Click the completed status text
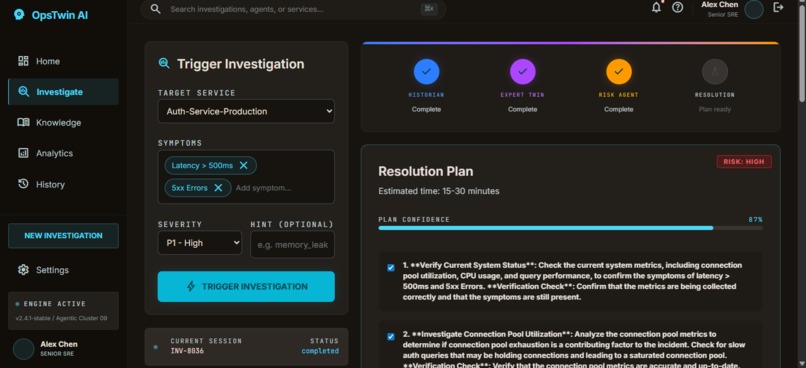 [x=320, y=351]
